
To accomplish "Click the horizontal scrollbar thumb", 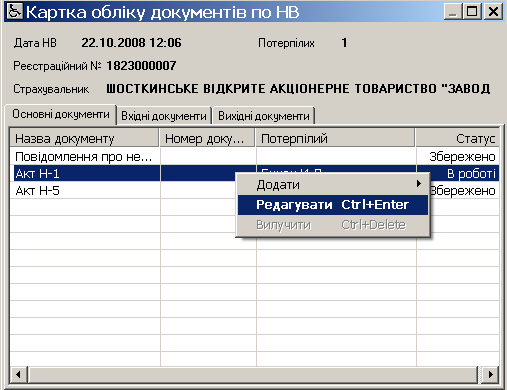I will (253, 374).
